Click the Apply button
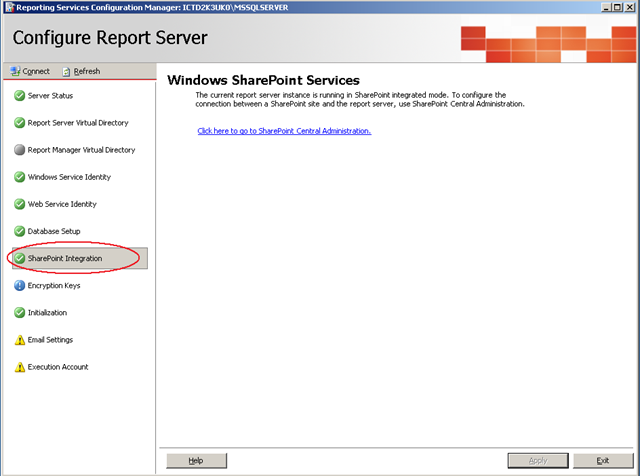 pos(538,460)
